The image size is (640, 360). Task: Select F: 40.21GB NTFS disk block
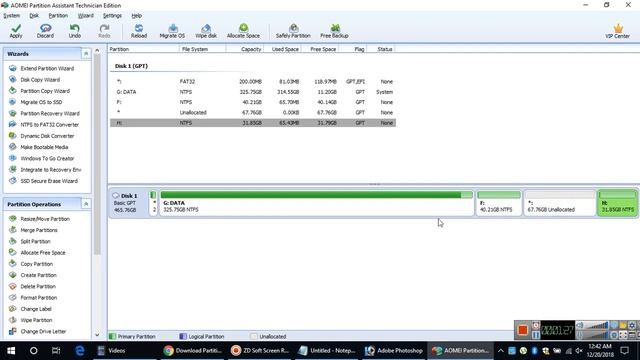pos(499,203)
